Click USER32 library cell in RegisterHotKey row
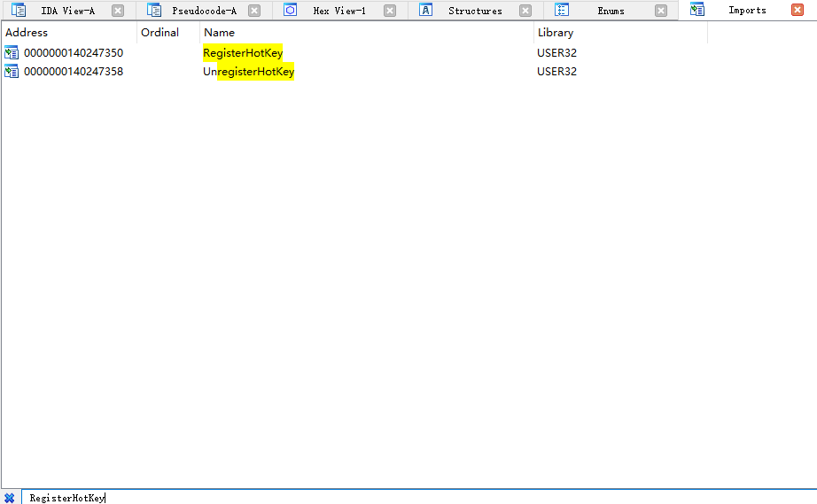This screenshot has height=504, width=817. click(x=557, y=52)
